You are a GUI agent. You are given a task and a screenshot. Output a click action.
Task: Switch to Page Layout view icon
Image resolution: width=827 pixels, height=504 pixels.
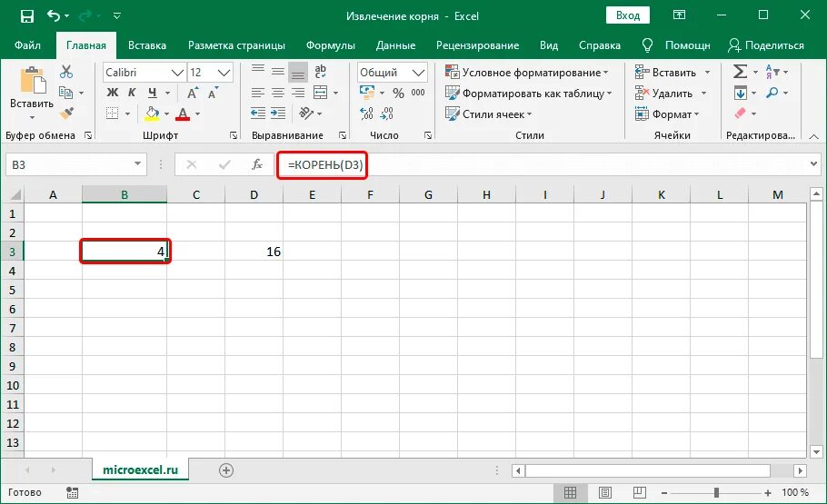coord(605,492)
